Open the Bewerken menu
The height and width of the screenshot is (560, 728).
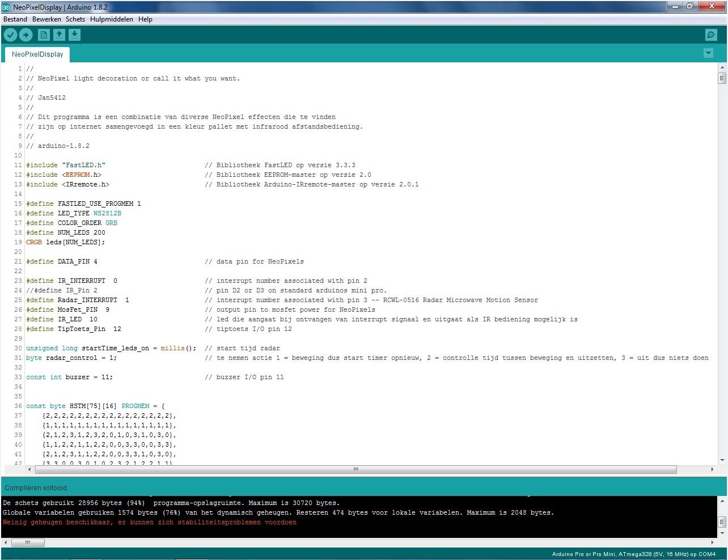tap(46, 19)
